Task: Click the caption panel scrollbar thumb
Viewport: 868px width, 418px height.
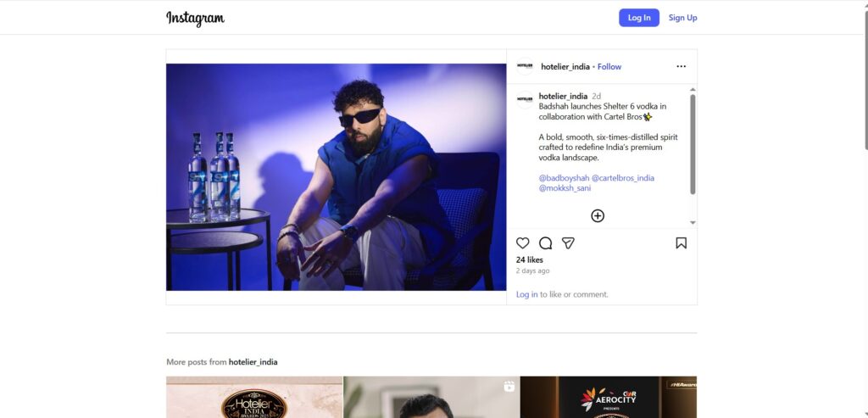Action: click(693, 144)
